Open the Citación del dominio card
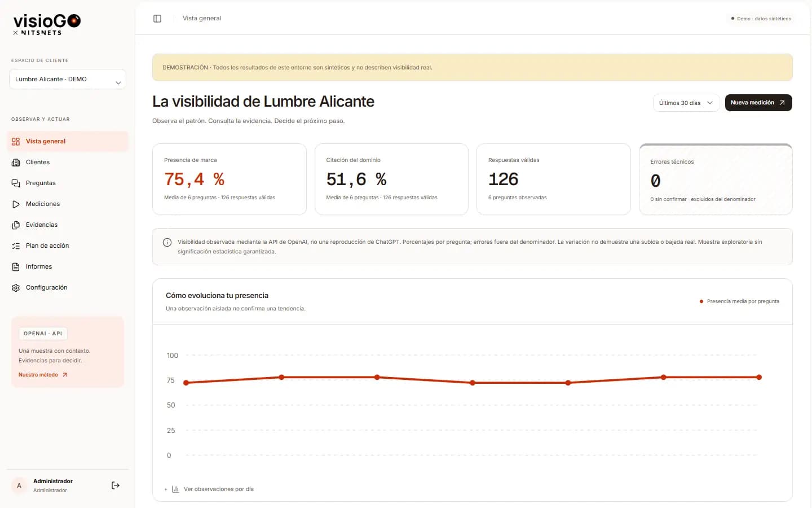Image resolution: width=812 pixels, height=508 pixels. pos(391,179)
